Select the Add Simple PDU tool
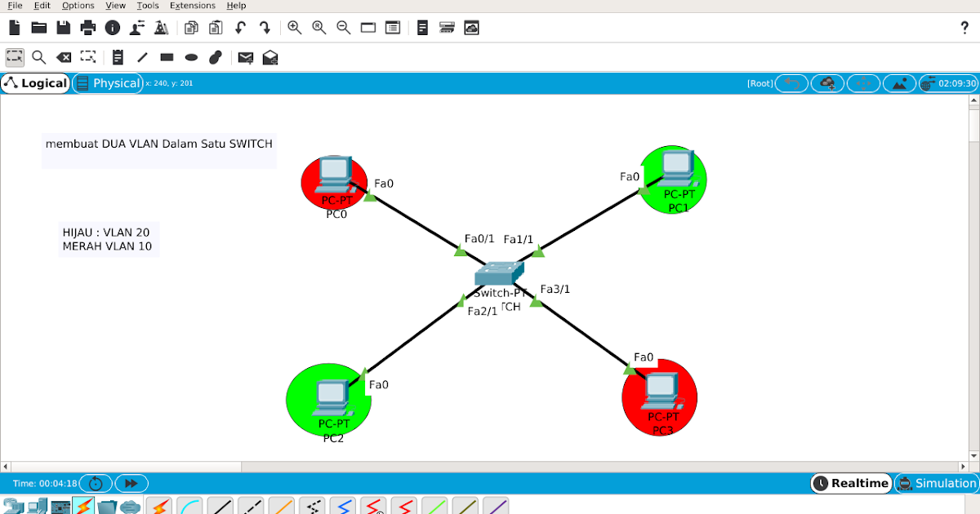The image size is (980, 514). point(245,57)
